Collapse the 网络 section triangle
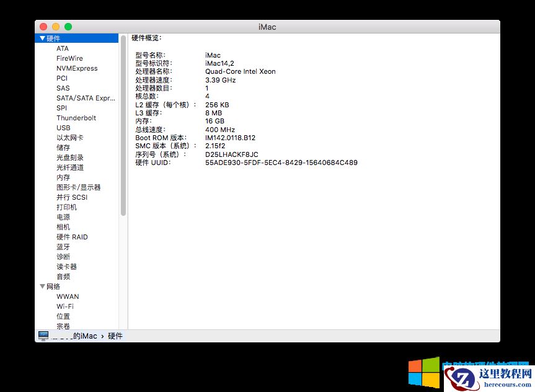The height and width of the screenshot is (392, 535). tap(42, 286)
